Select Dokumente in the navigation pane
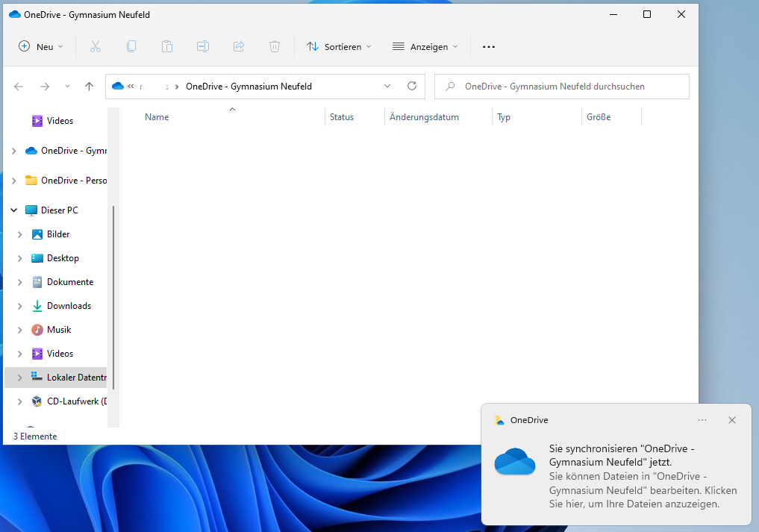This screenshot has width=759, height=532. (x=69, y=282)
